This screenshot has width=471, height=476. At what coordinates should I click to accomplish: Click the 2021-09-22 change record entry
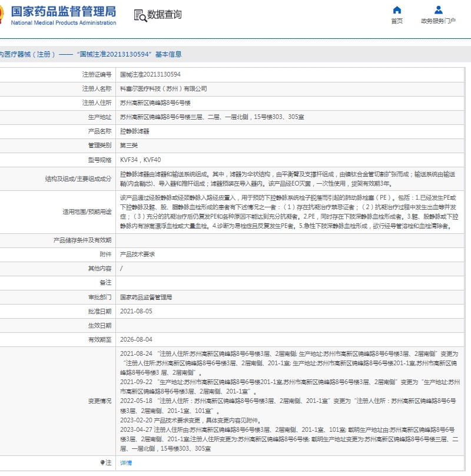290,386
